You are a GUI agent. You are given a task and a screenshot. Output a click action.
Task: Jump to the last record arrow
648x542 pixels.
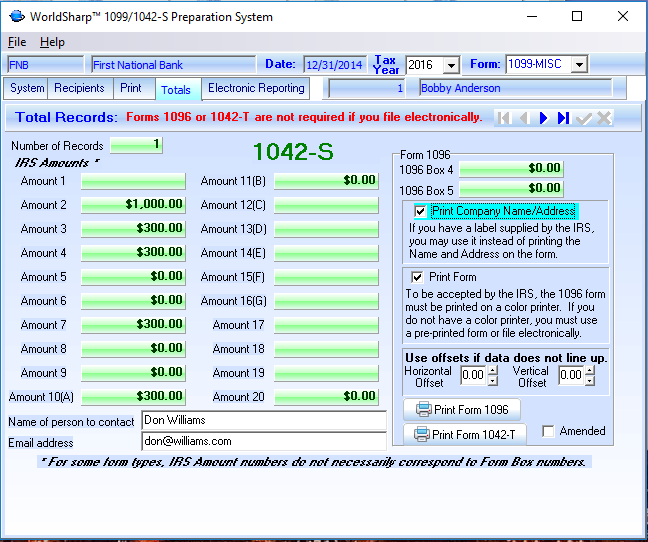[x=563, y=118]
